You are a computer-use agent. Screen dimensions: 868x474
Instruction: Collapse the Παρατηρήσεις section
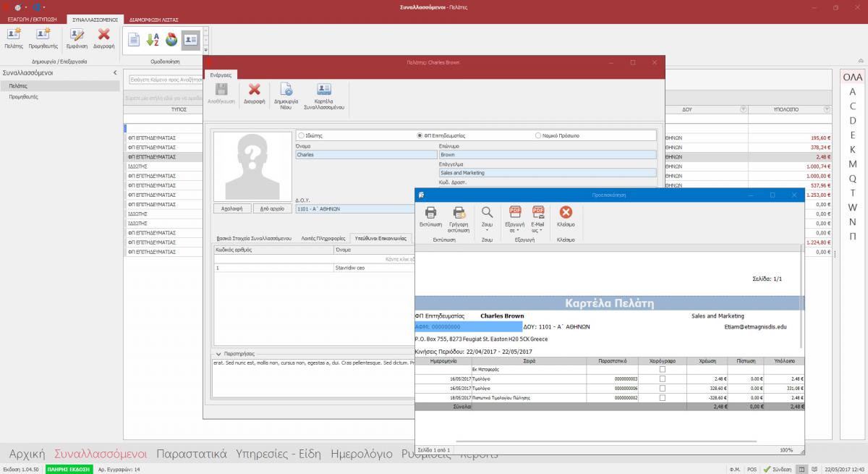(218, 354)
